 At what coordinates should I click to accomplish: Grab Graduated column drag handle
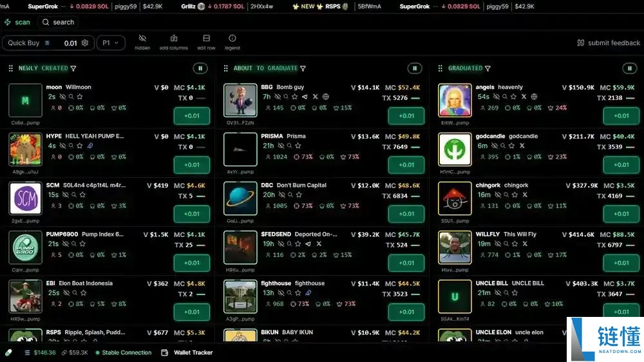440,68
